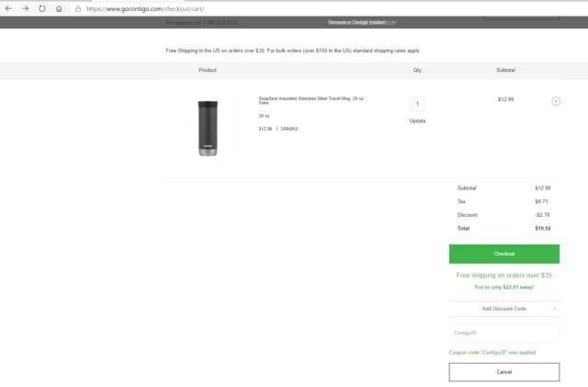
Task: Open the browser home page icon
Action: 59,8
